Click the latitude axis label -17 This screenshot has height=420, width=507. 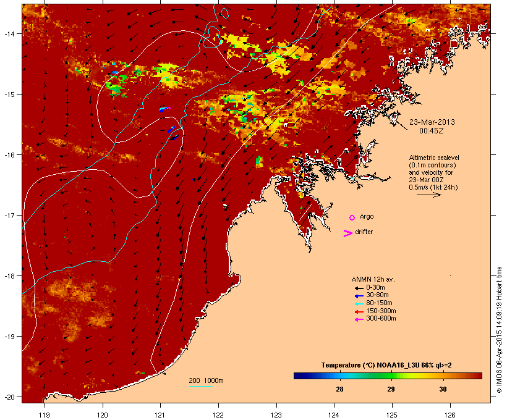tap(9, 215)
